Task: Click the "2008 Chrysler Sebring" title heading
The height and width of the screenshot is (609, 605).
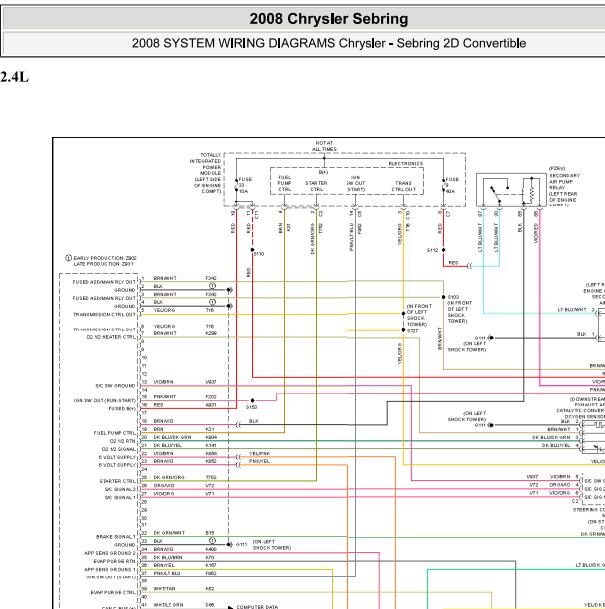Action: click(329, 19)
